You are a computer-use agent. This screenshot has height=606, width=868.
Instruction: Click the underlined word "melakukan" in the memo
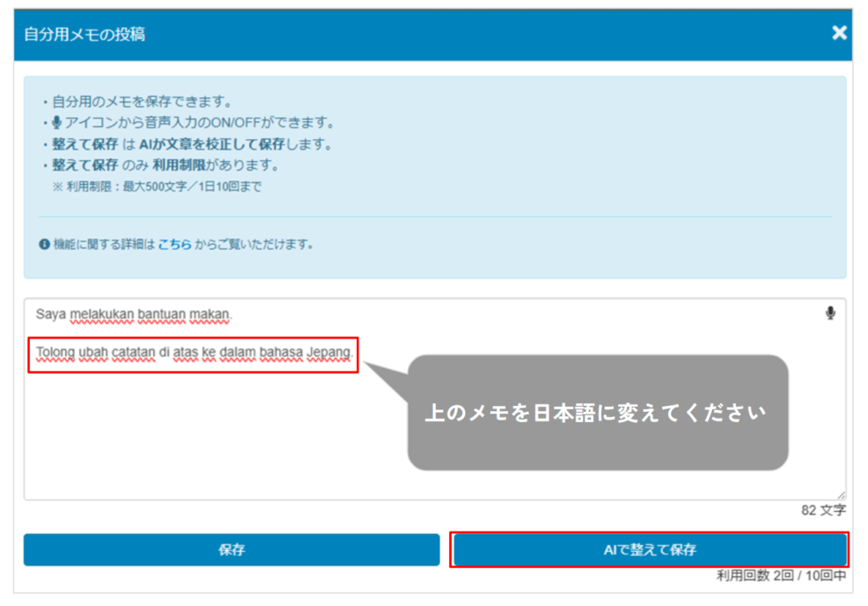(97, 314)
